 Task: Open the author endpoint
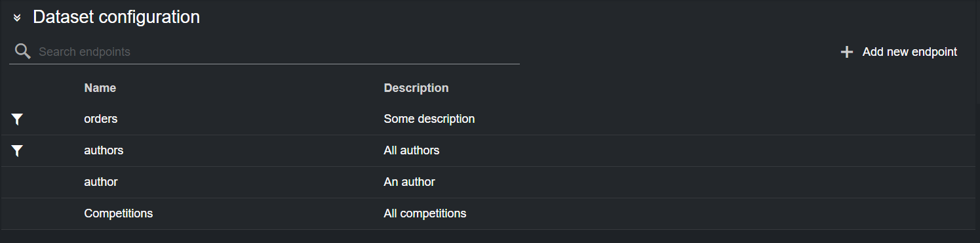(x=101, y=182)
